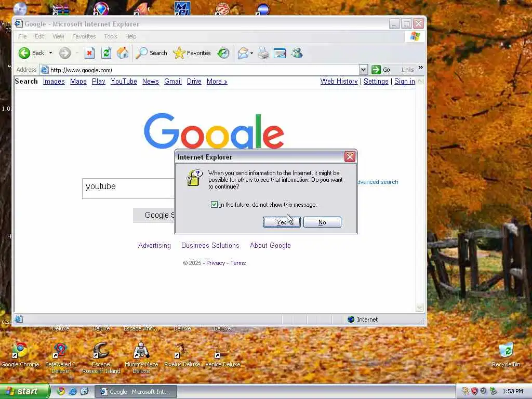
Task: Open the Drive link on Google
Action: [x=194, y=82]
